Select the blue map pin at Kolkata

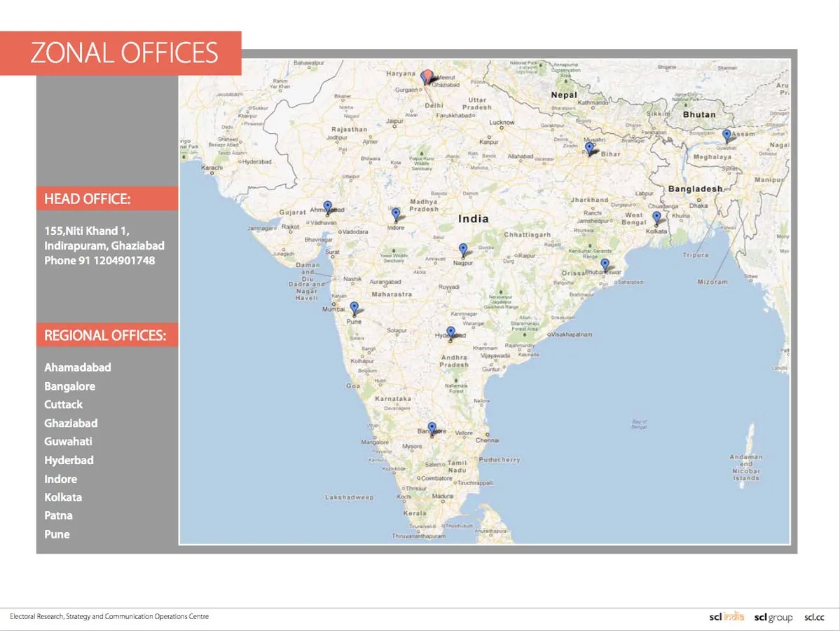click(656, 217)
